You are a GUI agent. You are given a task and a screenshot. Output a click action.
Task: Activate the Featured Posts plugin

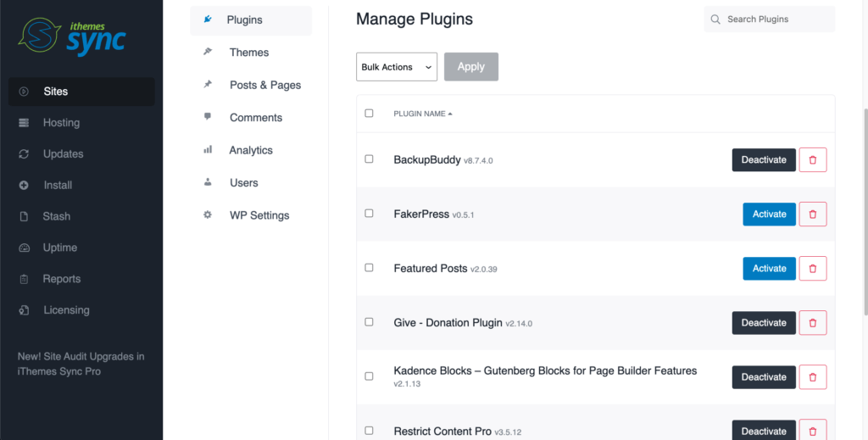coord(770,269)
